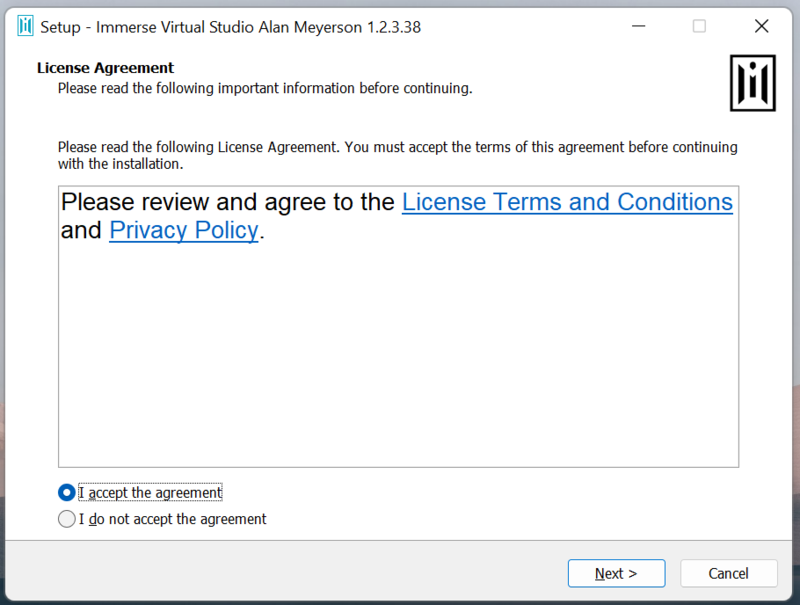This screenshot has height=605, width=800.
Task: Click the Next button
Action: pos(616,573)
